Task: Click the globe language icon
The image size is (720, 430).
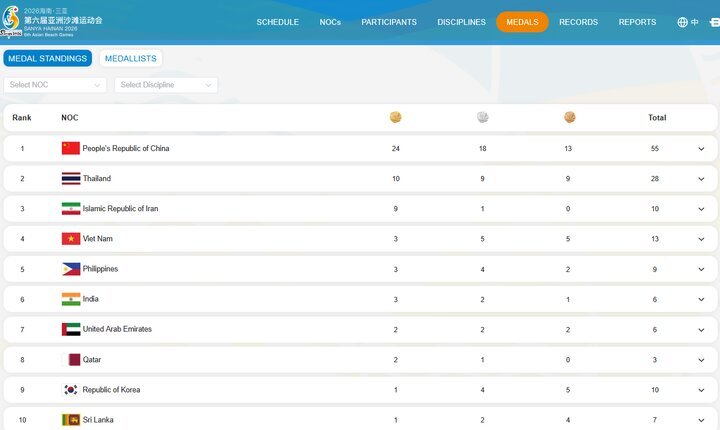Action: pos(682,22)
